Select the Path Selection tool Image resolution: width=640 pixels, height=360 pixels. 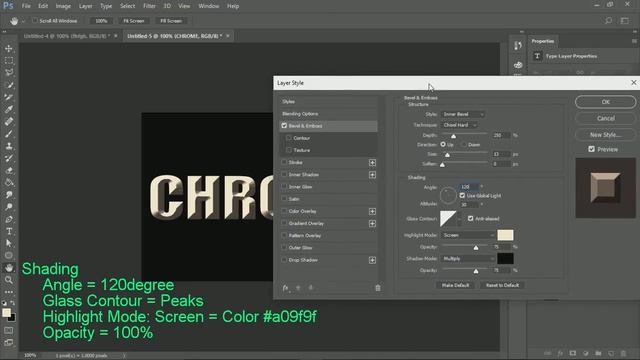point(9,243)
